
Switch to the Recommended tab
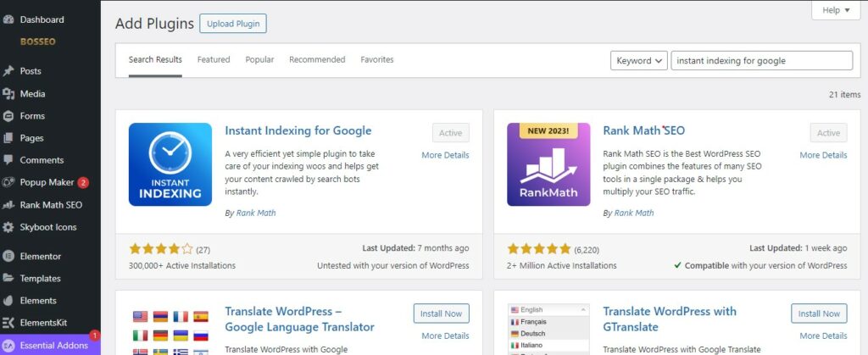point(317,59)
